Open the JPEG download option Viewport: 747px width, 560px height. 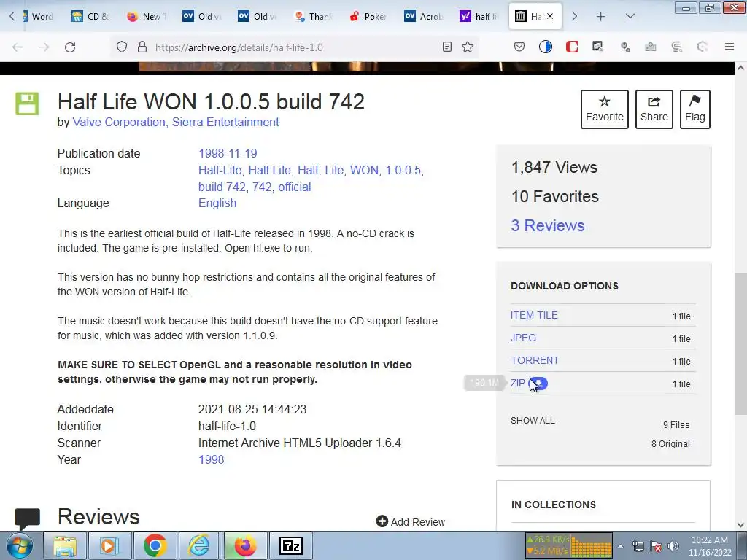click(523, 338)
